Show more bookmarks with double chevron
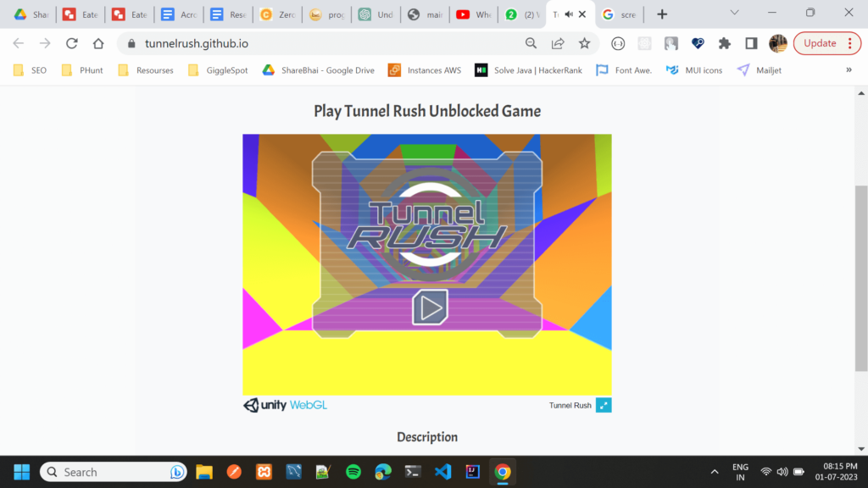The height and width of the screenshot is (488, 868). pos(849,69)
